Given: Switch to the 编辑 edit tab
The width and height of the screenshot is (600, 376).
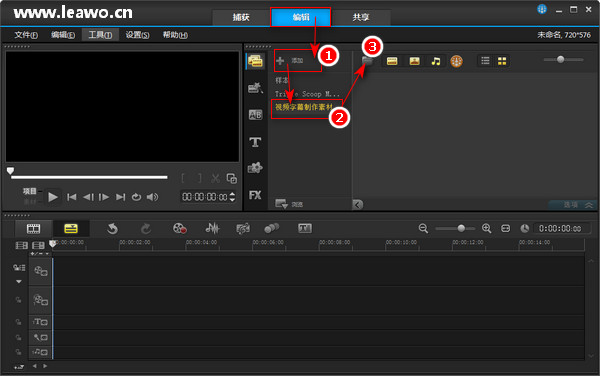Looking at the screenshot, I should pyautogui.click(x=301, y=17).
